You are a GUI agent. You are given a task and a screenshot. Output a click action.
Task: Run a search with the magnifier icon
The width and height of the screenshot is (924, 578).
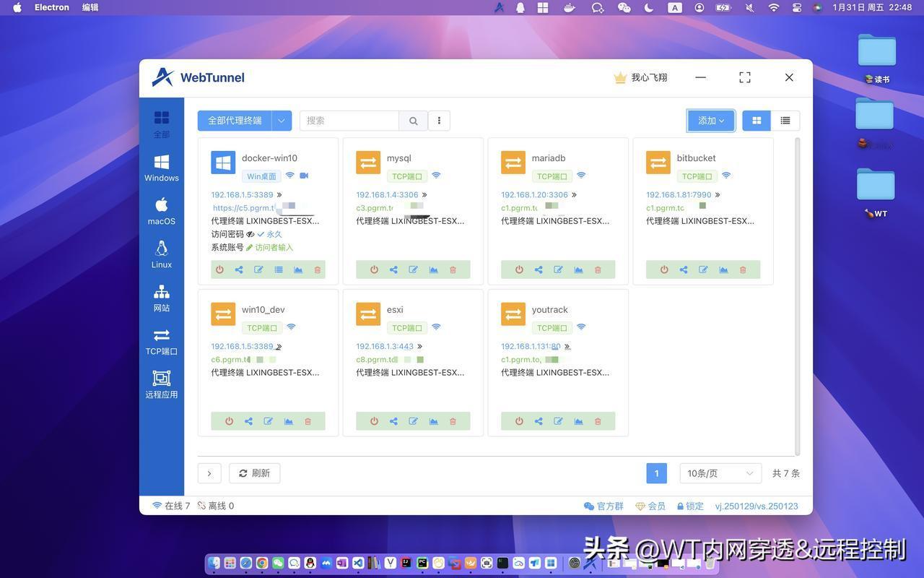point(413,121)
